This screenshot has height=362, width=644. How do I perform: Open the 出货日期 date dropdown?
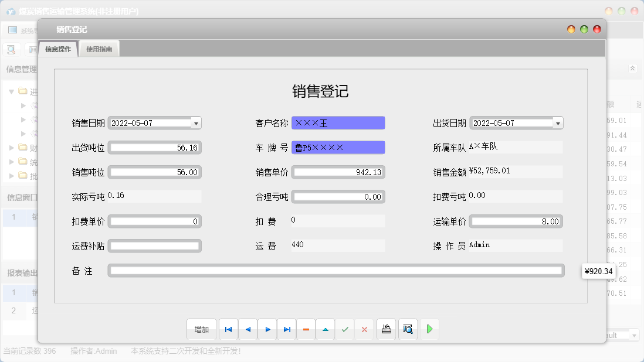pos(557,123)
